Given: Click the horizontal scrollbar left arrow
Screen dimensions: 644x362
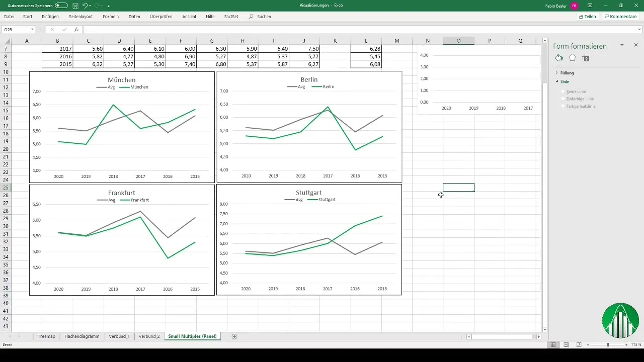Looking at the screenshot, I should [x=469, y=336].
